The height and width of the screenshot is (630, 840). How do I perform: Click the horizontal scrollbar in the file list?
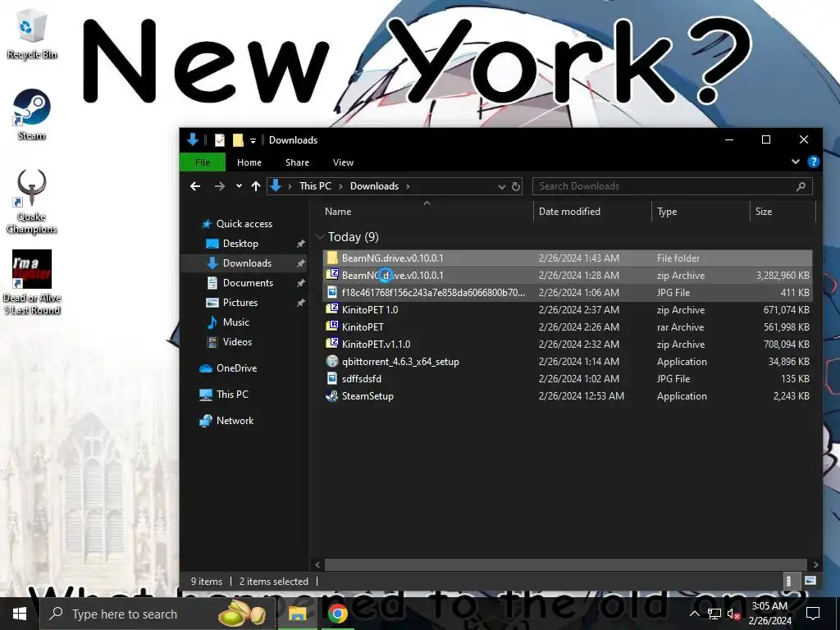click(x=566, y=564)
